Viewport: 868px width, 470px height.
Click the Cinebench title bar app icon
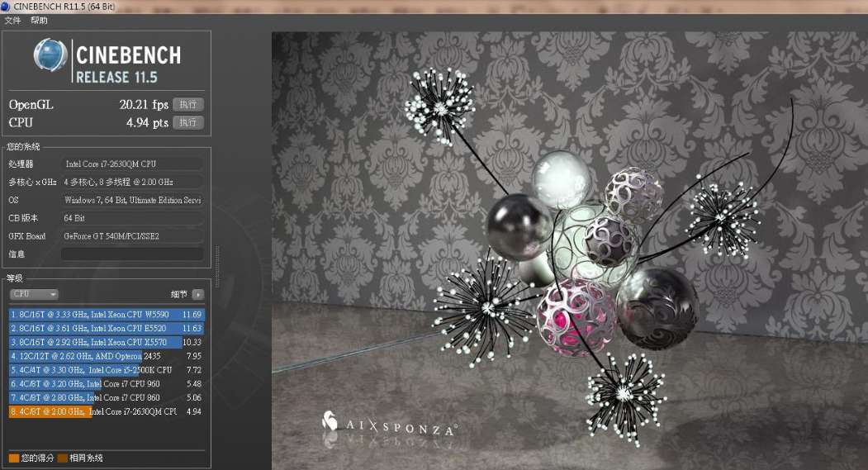[6, 7]
